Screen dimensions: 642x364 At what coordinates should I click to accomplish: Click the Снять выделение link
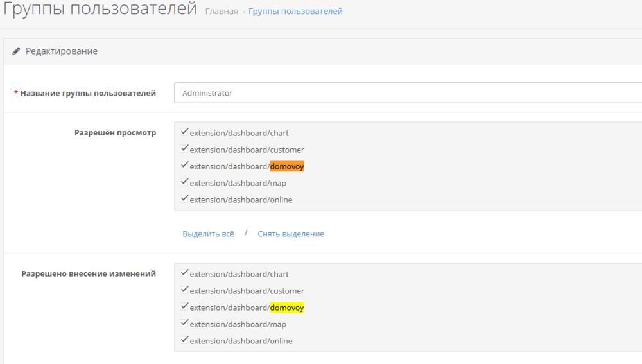point(291,234)
